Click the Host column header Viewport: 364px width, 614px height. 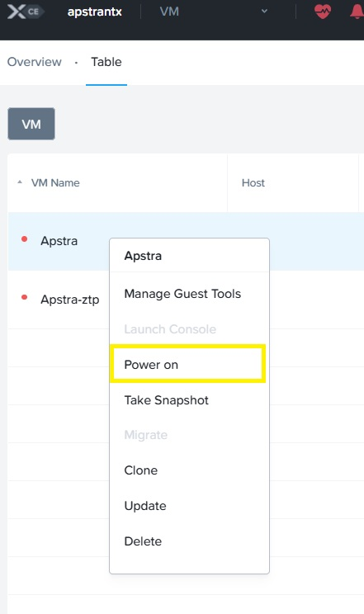click(253, 182)
